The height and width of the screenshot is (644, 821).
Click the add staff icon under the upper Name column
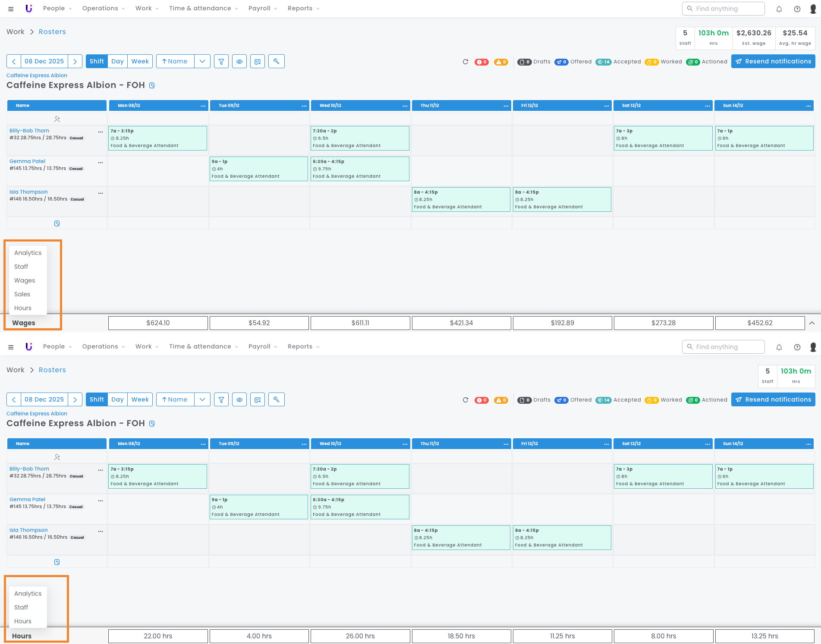tap(57, 119)
